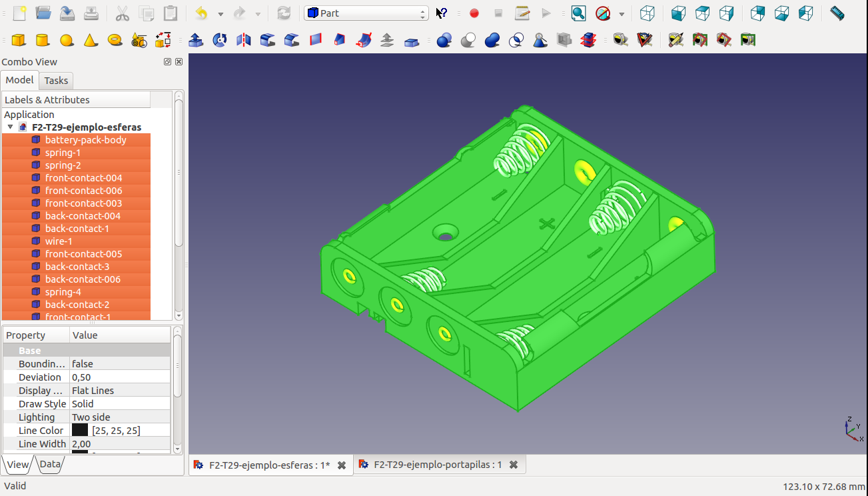Switch to the Tasks tab

(x=56, y=81)
